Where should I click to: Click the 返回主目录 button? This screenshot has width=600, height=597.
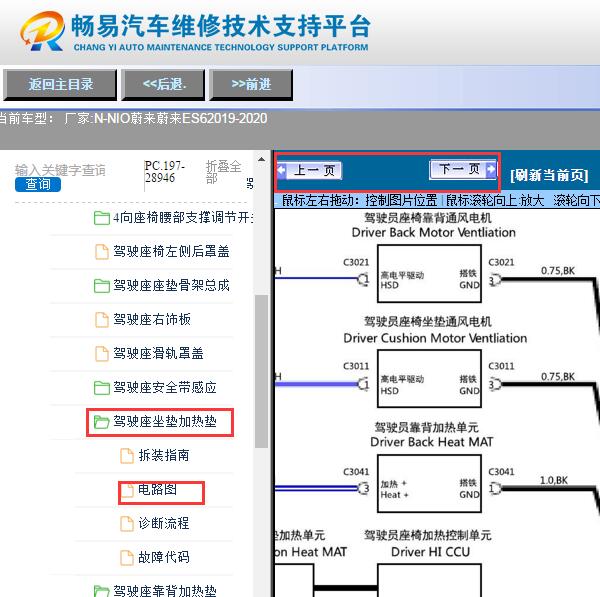coord(60,85)
